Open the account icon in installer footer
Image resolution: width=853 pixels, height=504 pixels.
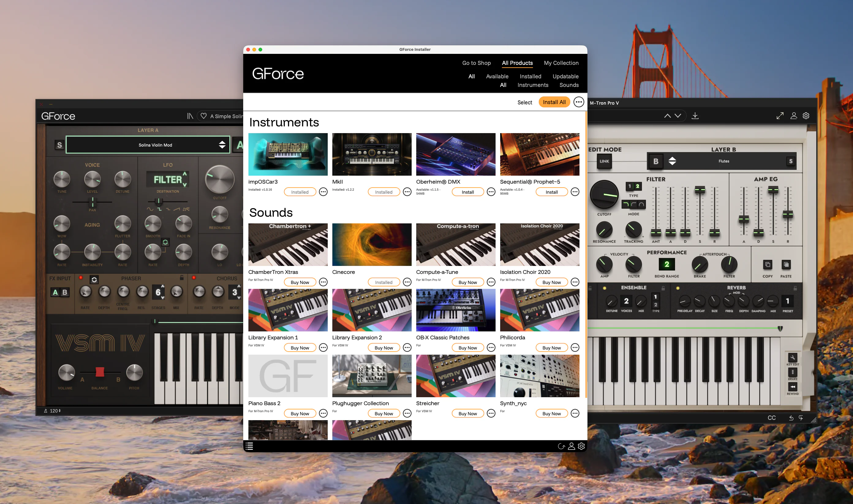[571, 446]
